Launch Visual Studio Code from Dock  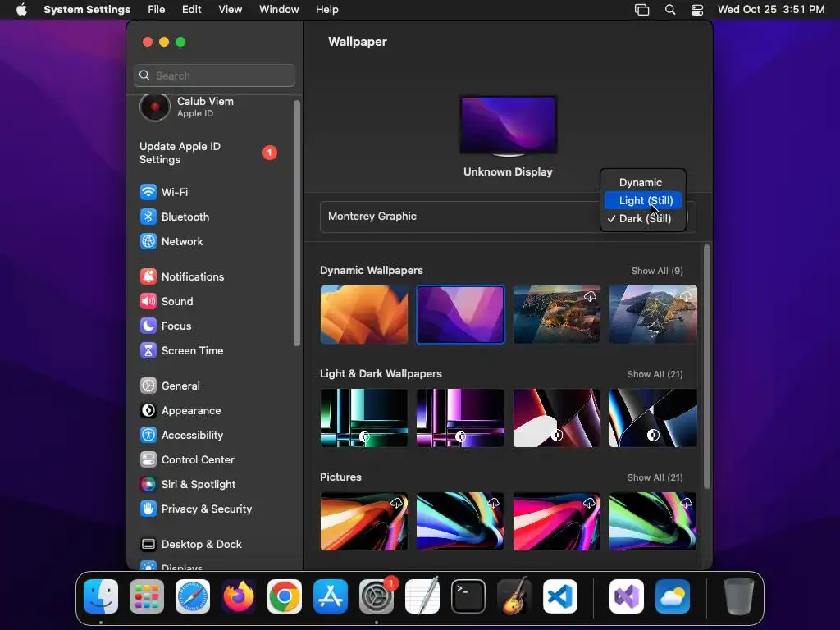click(560, 596)
